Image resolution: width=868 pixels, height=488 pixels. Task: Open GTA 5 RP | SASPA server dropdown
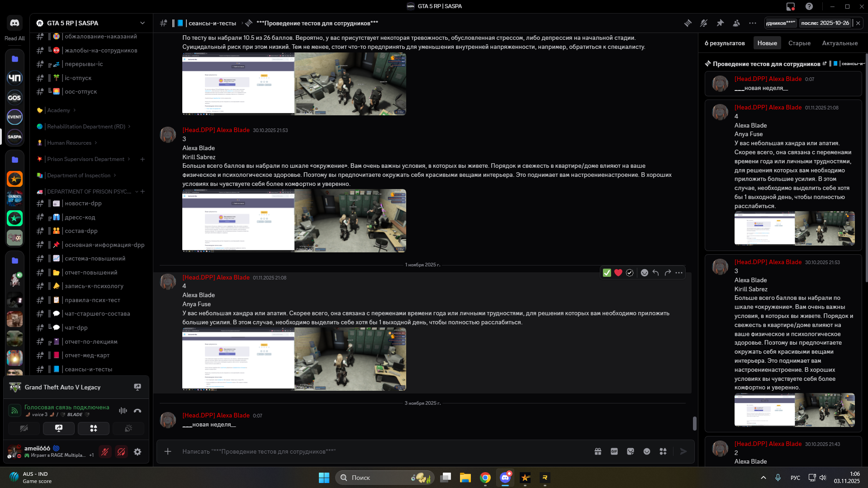click(x=142, y=23)
